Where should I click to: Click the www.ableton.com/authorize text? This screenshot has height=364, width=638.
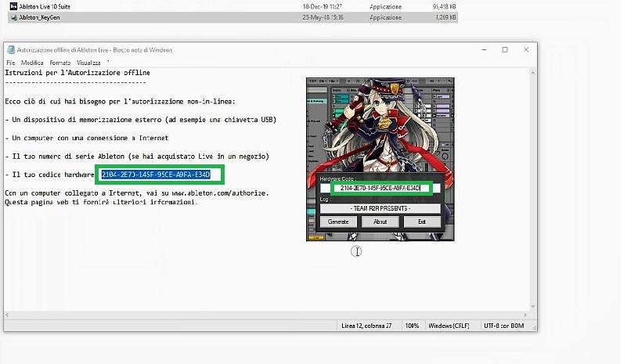pos(220,193)
